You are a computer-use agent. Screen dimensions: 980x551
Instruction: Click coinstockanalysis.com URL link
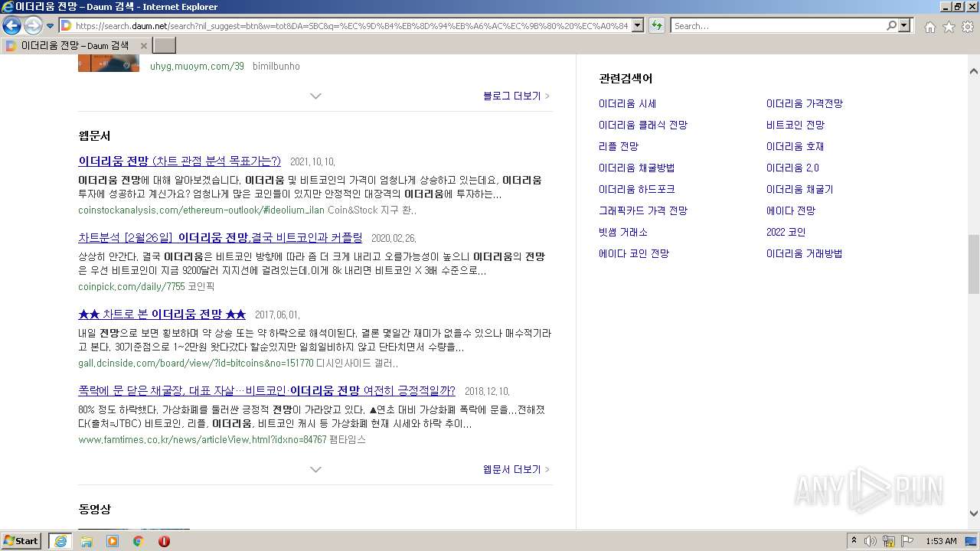pos(201,210)
